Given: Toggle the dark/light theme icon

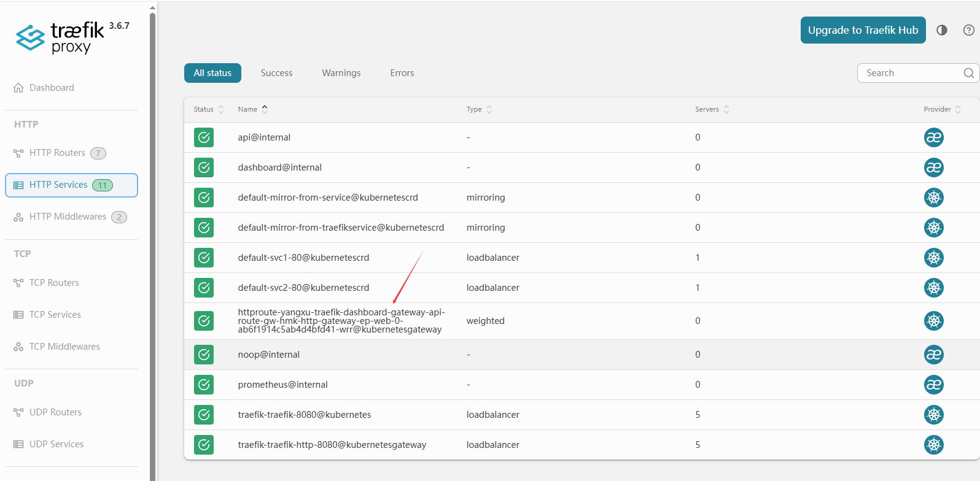Looking at the screenshot, I should click(x=942, y=30).
